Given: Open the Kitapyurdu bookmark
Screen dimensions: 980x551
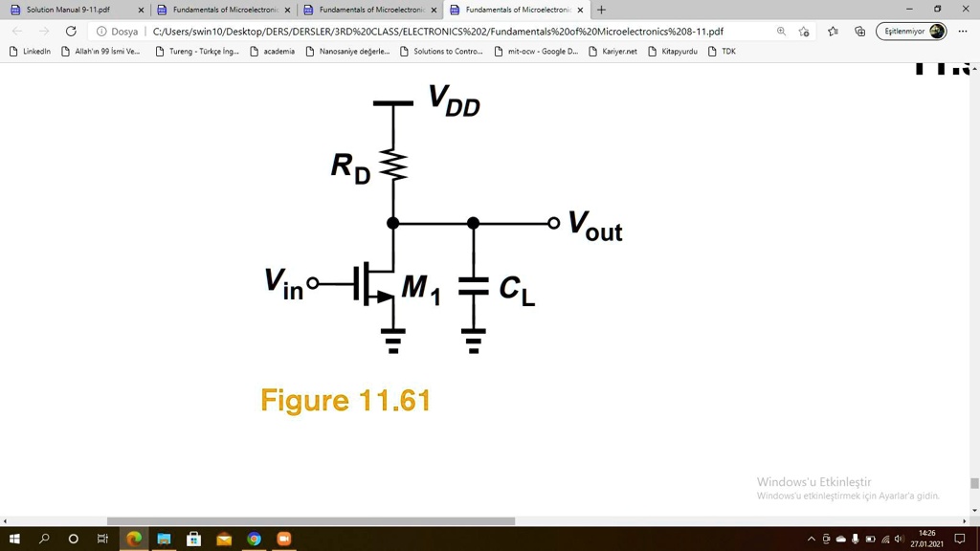Looking at the screenshot, I should coord(673,52).
